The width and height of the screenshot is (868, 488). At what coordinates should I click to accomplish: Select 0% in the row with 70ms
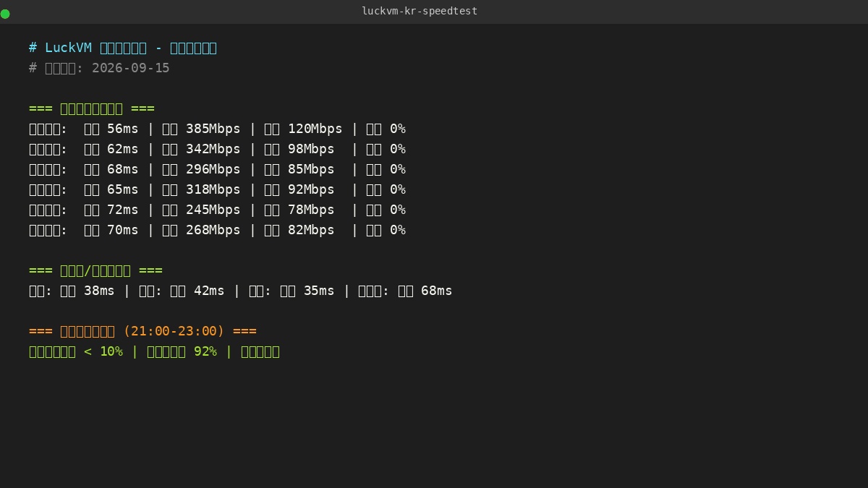pyautogui.click(x=398, y=230)
